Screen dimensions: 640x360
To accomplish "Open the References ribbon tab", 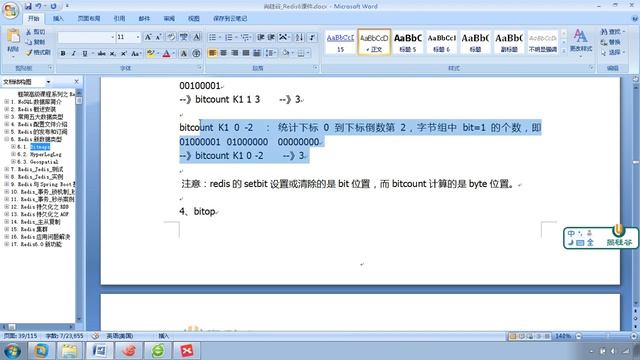I will tap(119, 18).
